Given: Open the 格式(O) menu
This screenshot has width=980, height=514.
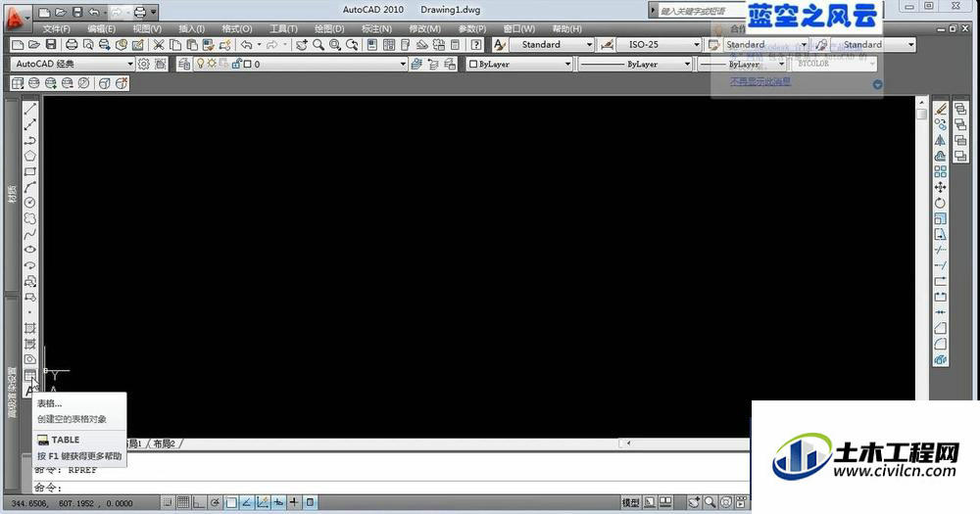Looking at the screenshot, I should point(237,28).
